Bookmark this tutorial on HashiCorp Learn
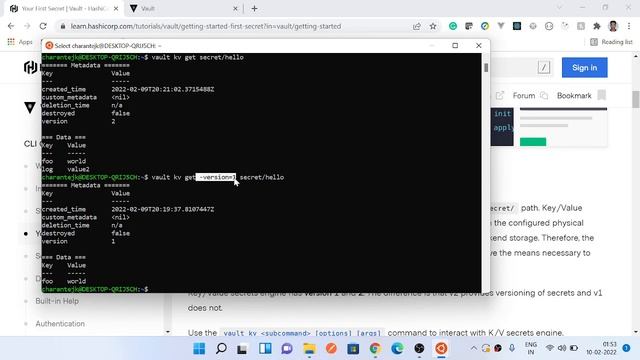Screen dimensions: 640x360 (581, 96)
